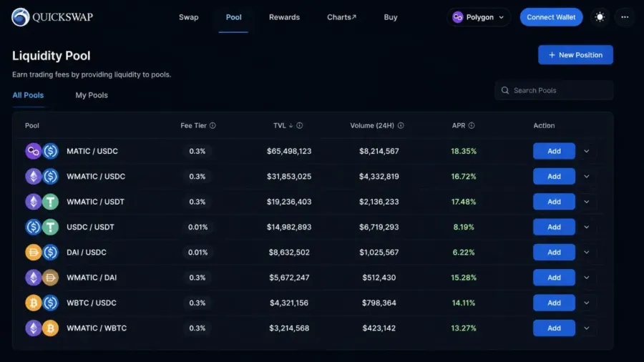Click the WMATIC / USDT pool token icons
644x362 pixels.
42,202
